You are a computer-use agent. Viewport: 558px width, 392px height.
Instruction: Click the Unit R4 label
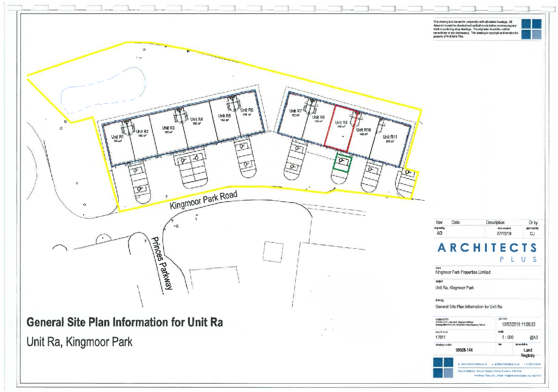[x=196, y=120]
